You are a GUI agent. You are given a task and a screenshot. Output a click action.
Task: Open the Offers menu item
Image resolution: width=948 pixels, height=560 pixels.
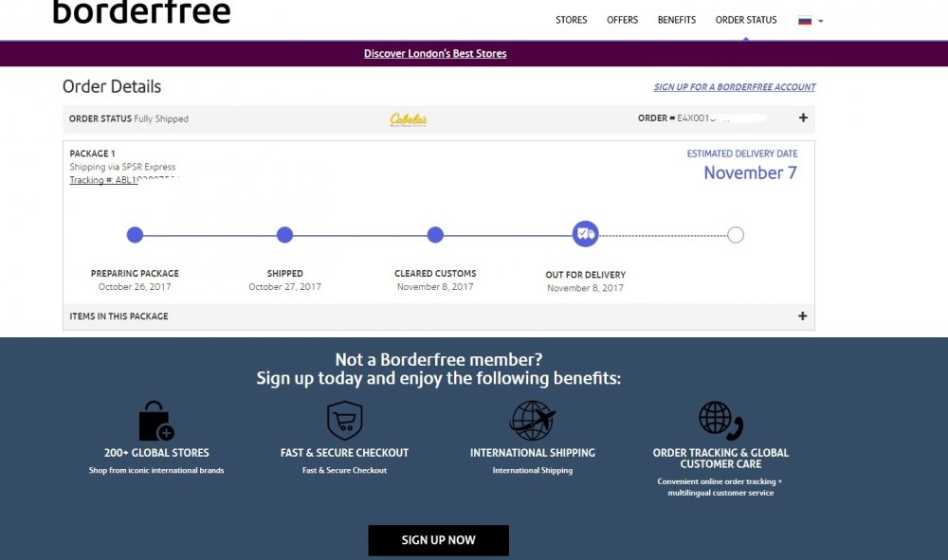pos(623,20)
